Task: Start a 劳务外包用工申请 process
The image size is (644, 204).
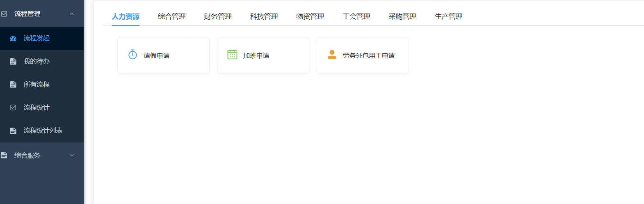Action: (363, 55)
